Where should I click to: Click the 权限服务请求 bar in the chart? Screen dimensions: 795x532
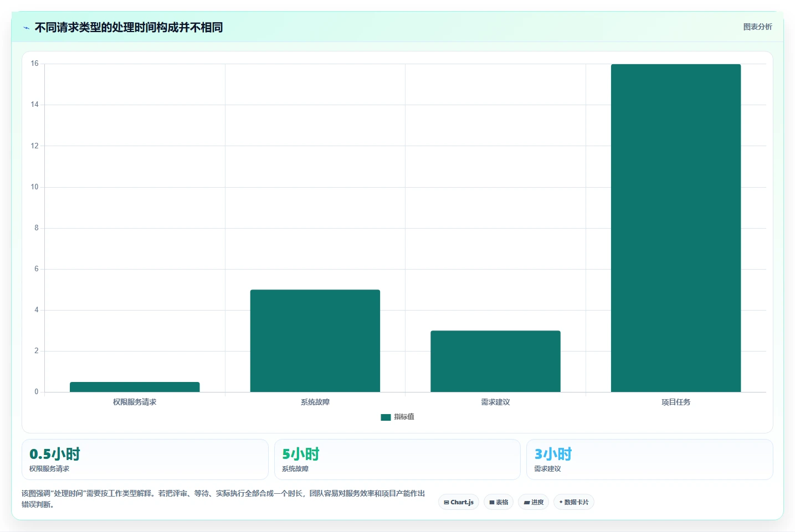coord(135,387)
